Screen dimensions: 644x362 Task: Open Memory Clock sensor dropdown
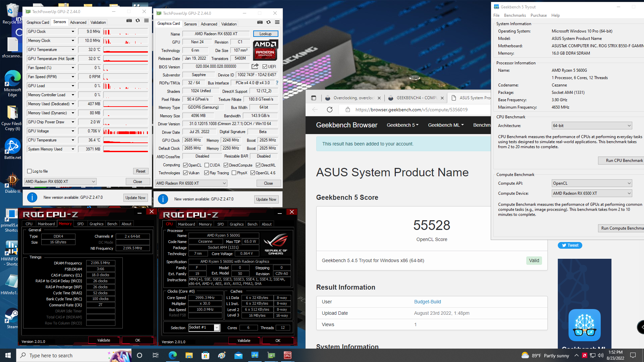73,41
